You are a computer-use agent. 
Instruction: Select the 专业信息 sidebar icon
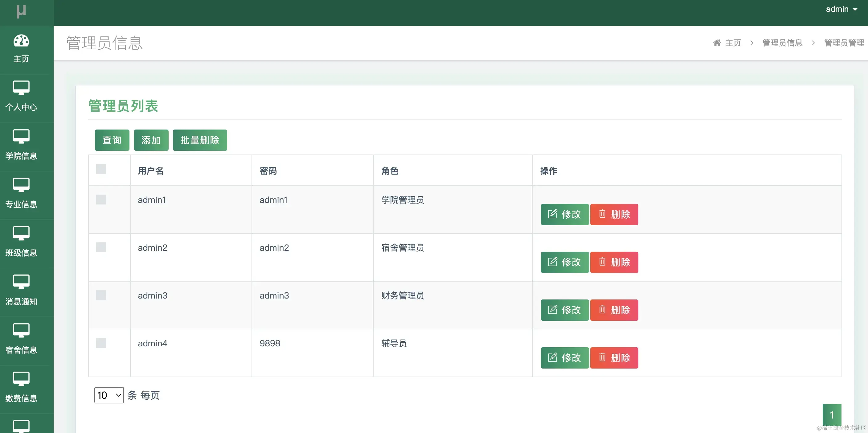pos(21,185)
